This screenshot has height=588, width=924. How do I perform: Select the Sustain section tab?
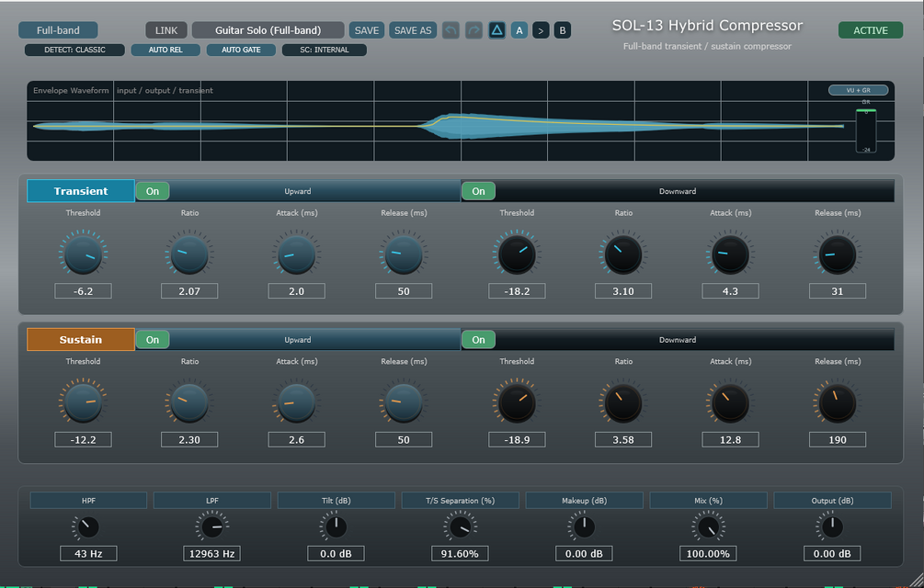pyautogui.click(x=81, y=340)
